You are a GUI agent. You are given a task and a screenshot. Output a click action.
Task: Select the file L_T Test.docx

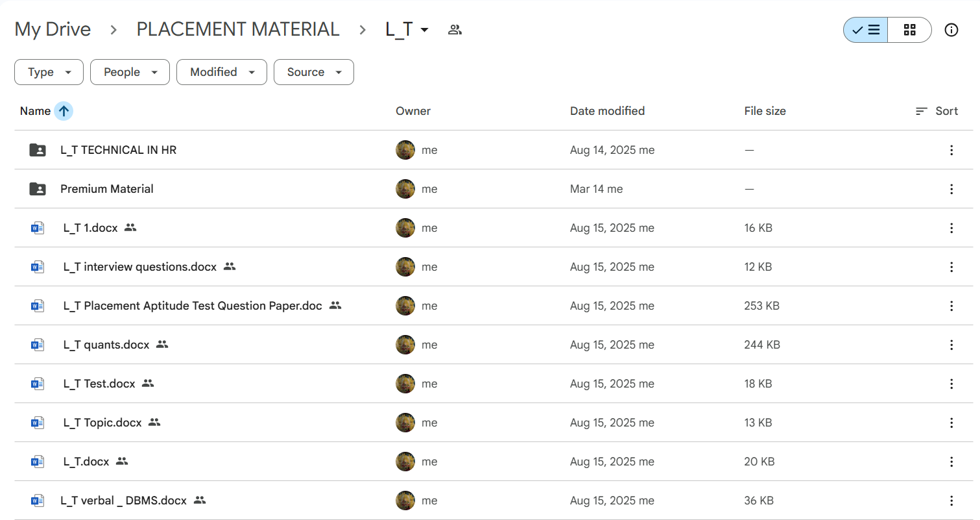tap(99, 384)
